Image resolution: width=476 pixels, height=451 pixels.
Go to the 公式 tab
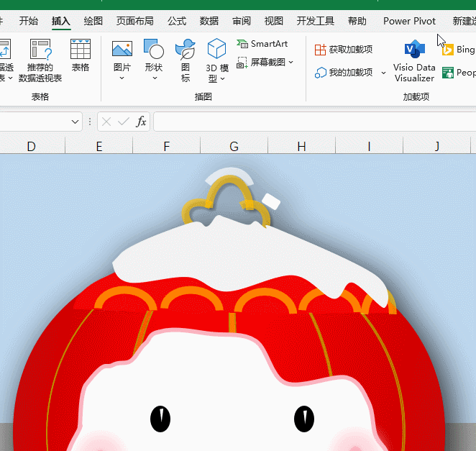coord(177,21)
